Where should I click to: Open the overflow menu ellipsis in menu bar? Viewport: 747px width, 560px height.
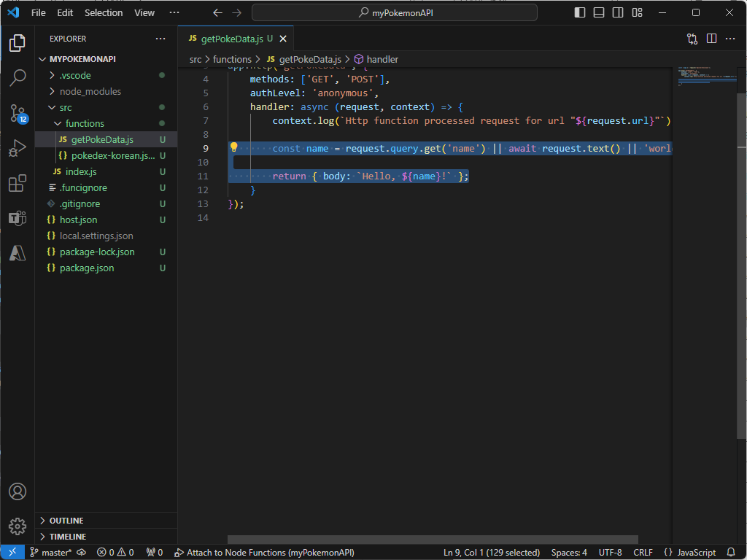click(x=174, y=13)
